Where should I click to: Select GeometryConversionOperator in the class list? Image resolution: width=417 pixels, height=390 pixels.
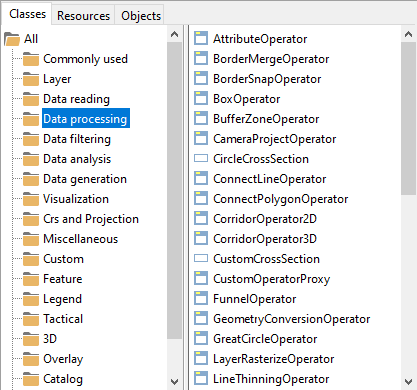[292, 319]
